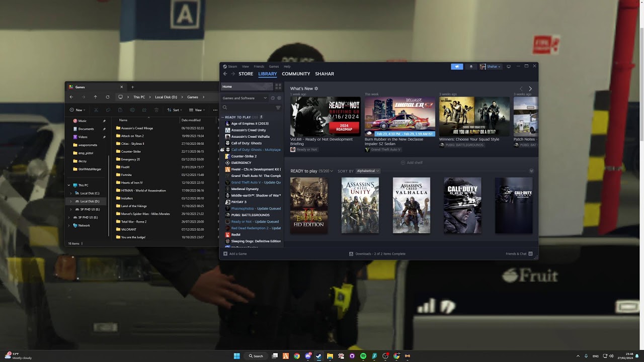Select Counter-Strike 2 in Steam list
Screen dimensions: 644x362
(244, 156)
